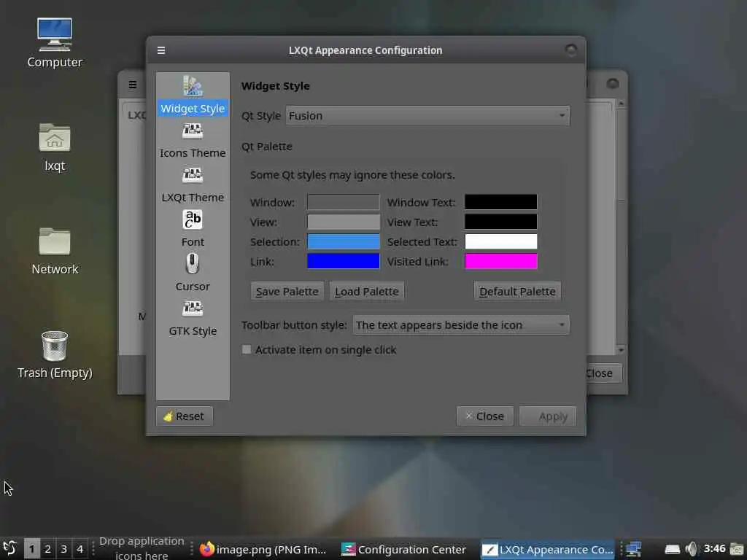Expand the Qt Style Fusion dropdown
Image resolution: width=747 pixels, height=560 pixels.
click(427, 116)
